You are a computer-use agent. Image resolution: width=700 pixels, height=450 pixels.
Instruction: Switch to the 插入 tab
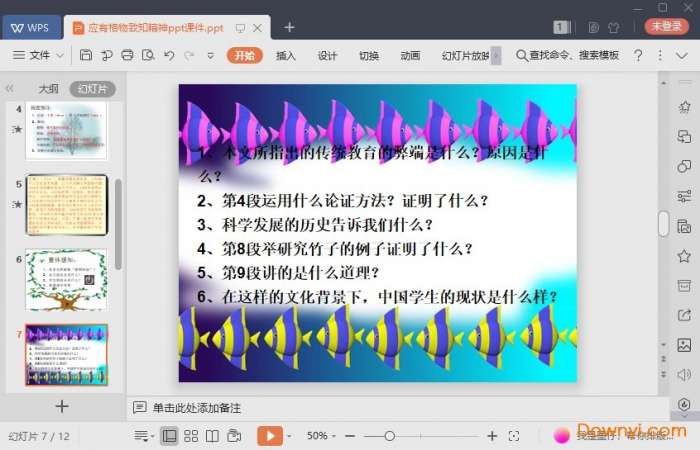click(286, 55)
